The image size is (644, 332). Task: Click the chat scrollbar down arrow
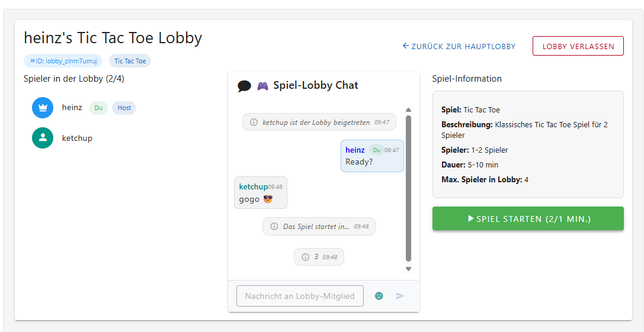tap(408, 269)
